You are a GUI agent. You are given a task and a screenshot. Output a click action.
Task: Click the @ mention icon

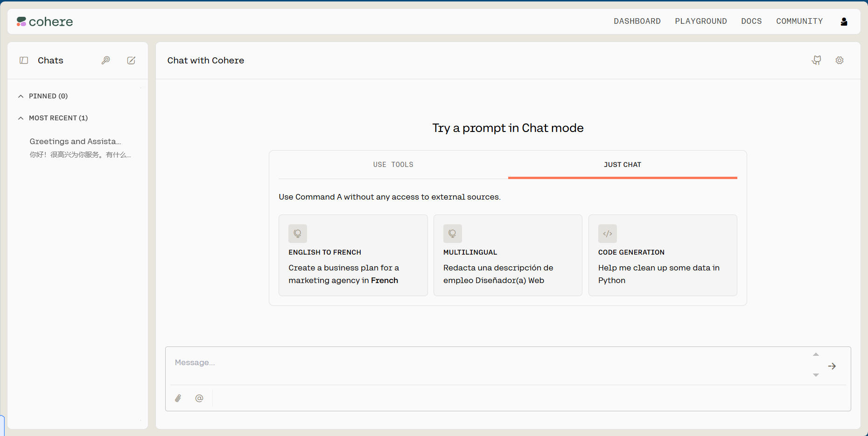199,398
